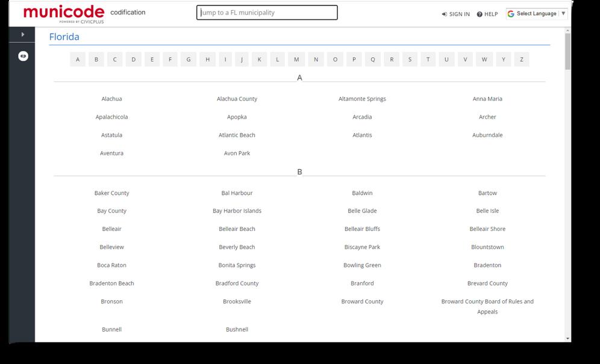Open Apopka link

pyautogui.click(x=237, y=117)
